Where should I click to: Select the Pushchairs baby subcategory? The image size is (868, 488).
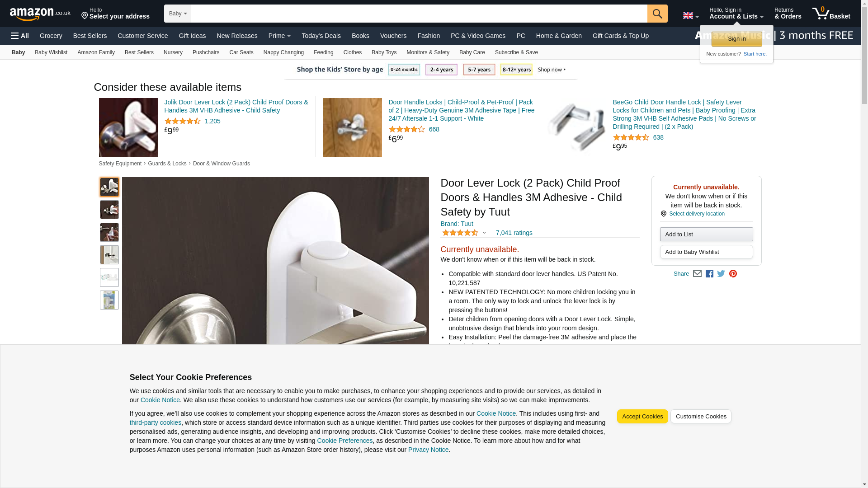(x=206, y=52)
